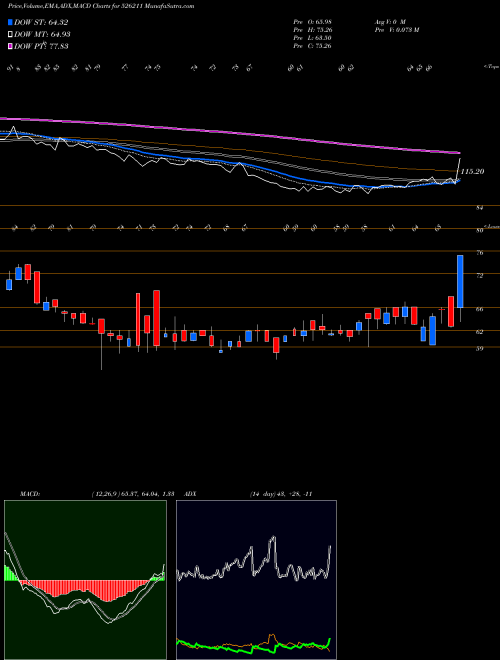This screenshot has height=660, width=500.
Task: Click the tall blue last candlestick
Action: pos(460,281)
